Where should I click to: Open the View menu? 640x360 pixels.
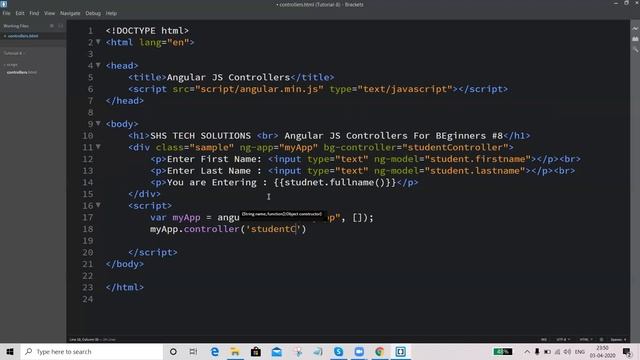pyautogui.click(x=49, y=13)
